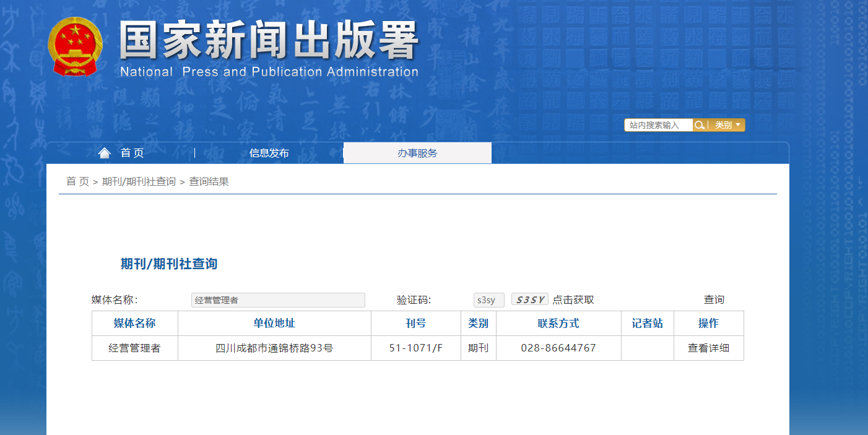
Task: Click 查询结果 breadcrumb text
Action: [x=209, y=181]
